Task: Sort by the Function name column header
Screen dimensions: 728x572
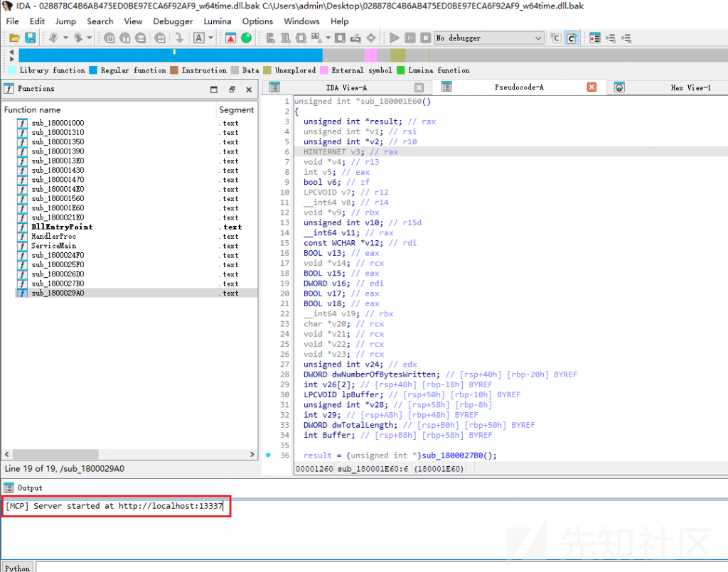Action: 109,110
